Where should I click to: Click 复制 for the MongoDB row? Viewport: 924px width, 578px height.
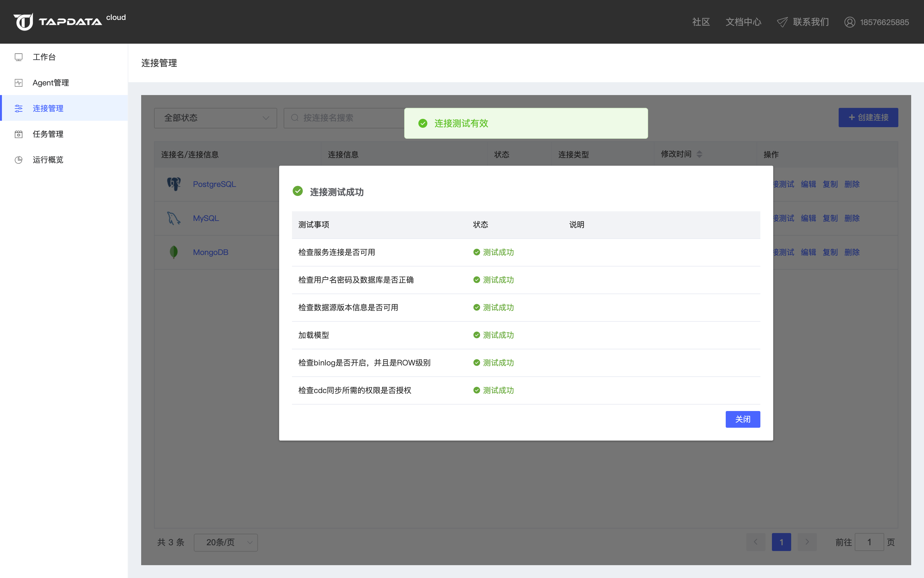pos(830,252)
